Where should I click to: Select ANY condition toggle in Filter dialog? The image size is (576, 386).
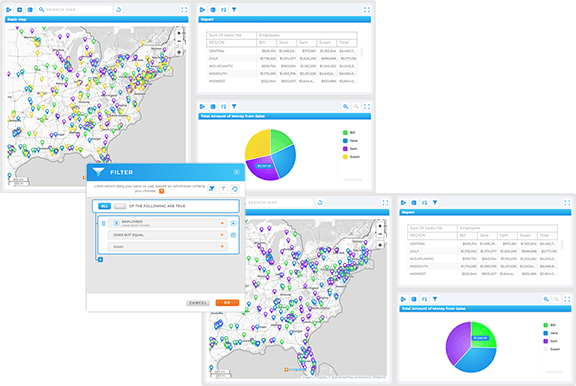pos(120,206)
